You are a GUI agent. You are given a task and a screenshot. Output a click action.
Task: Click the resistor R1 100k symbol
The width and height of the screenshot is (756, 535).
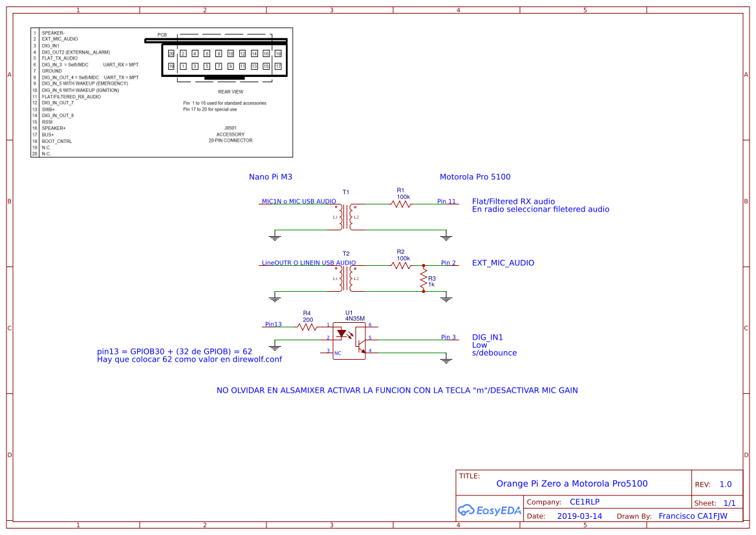[x=400, y=202]
